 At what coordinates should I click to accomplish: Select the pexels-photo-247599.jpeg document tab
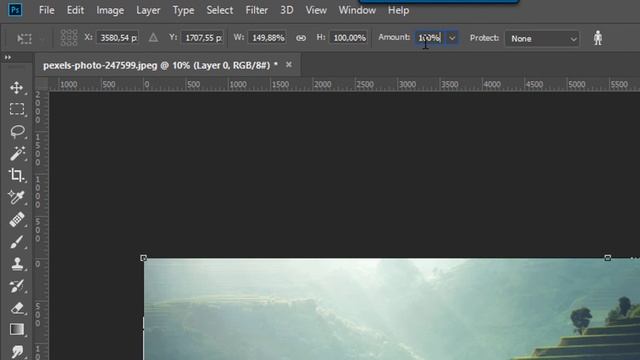click(160, 65)
